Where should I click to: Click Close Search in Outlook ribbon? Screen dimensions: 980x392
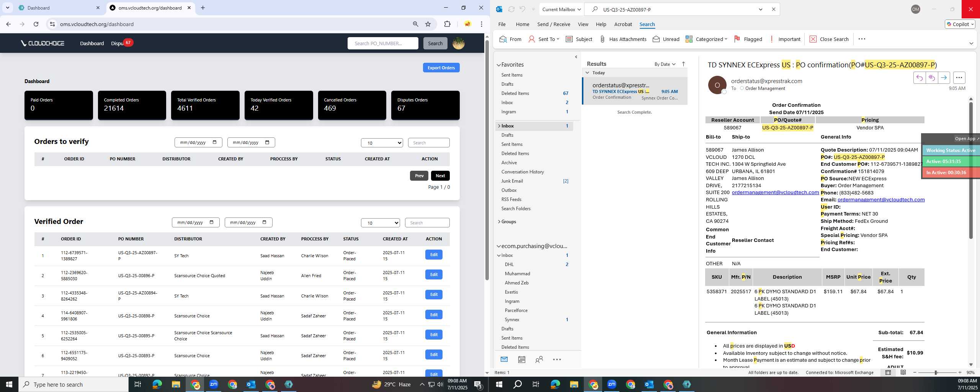[829, 39]
